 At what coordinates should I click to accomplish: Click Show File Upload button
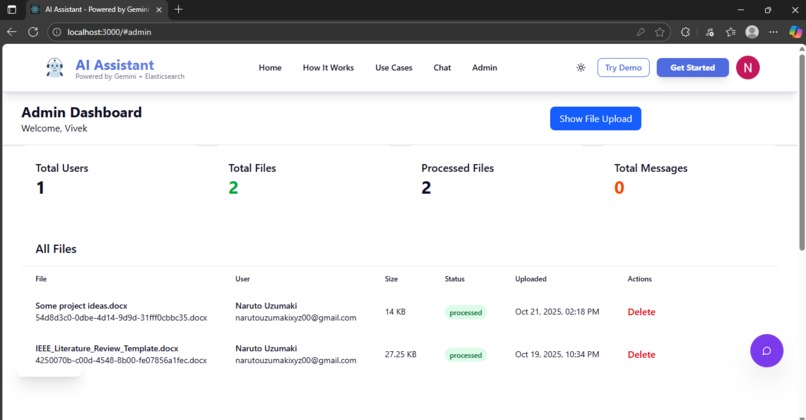pos(595,119)
